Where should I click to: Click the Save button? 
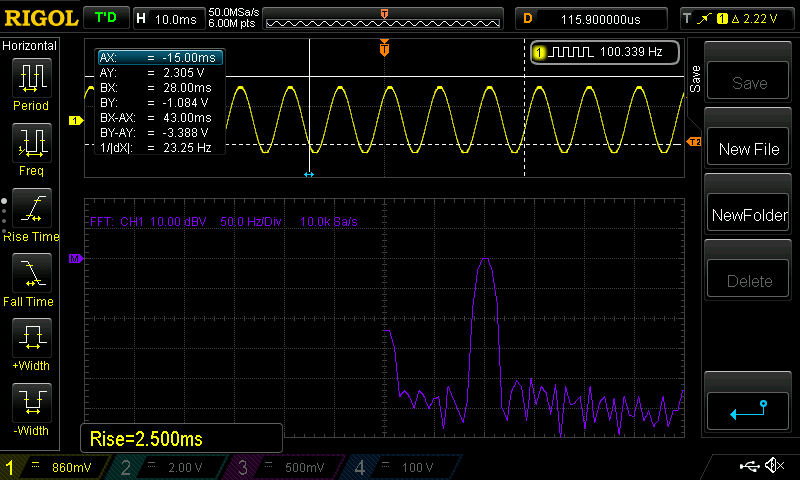(749, 84)
